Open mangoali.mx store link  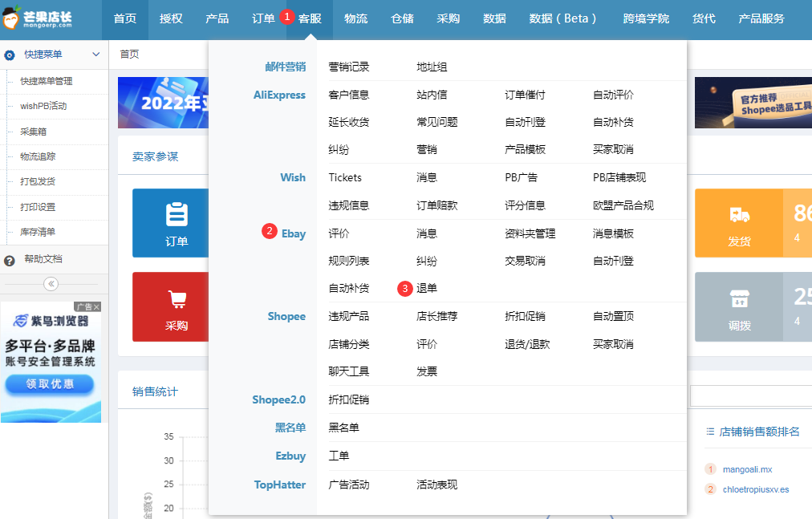pos(747,469)
